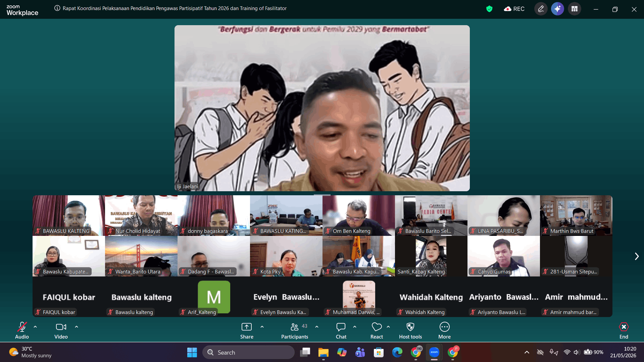Select 281-Usman Sitepu video tile
This screenshot has height=362, width=644.
[576, 256]
